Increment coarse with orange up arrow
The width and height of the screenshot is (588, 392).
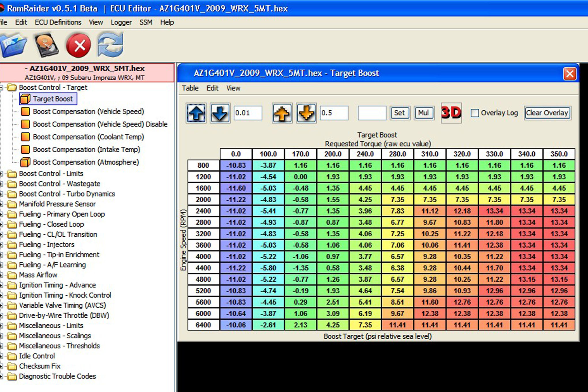[x=282, y=113]
